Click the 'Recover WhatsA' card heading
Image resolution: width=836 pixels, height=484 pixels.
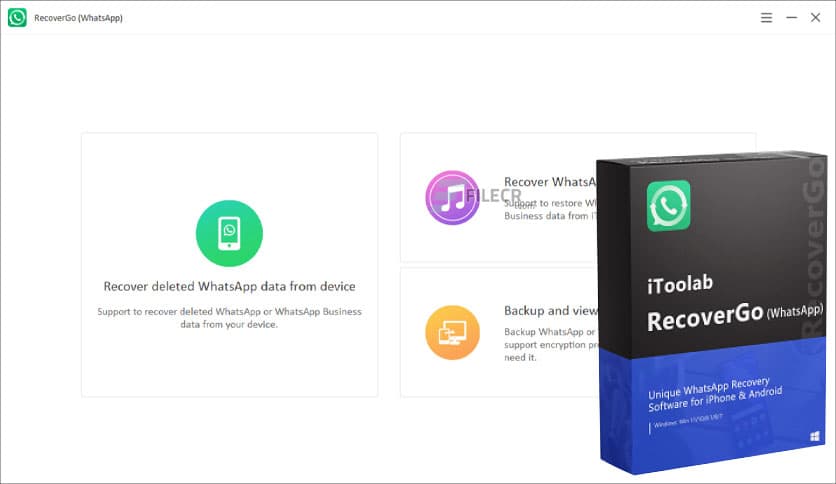(550, 182)
